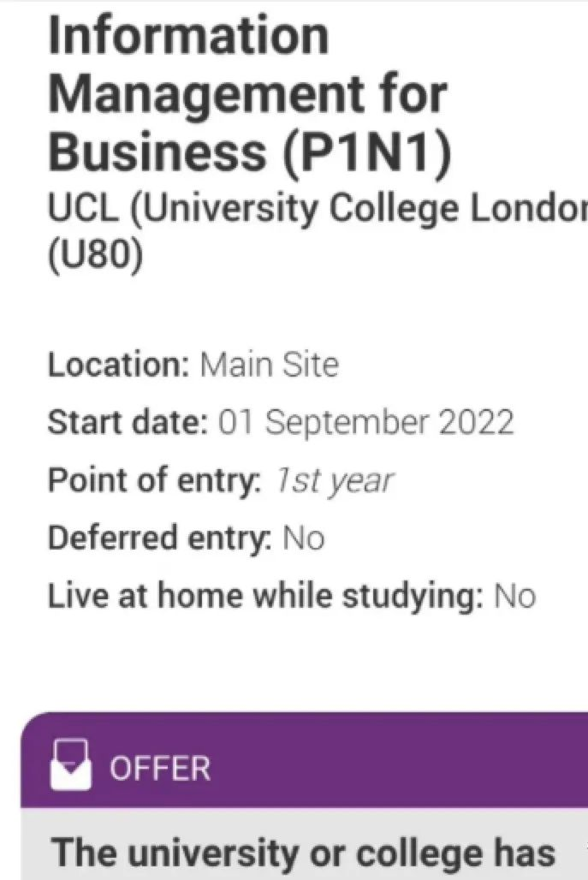588x880 pixels.
Task: Select the Location: Main Site line
Action: 193,365
